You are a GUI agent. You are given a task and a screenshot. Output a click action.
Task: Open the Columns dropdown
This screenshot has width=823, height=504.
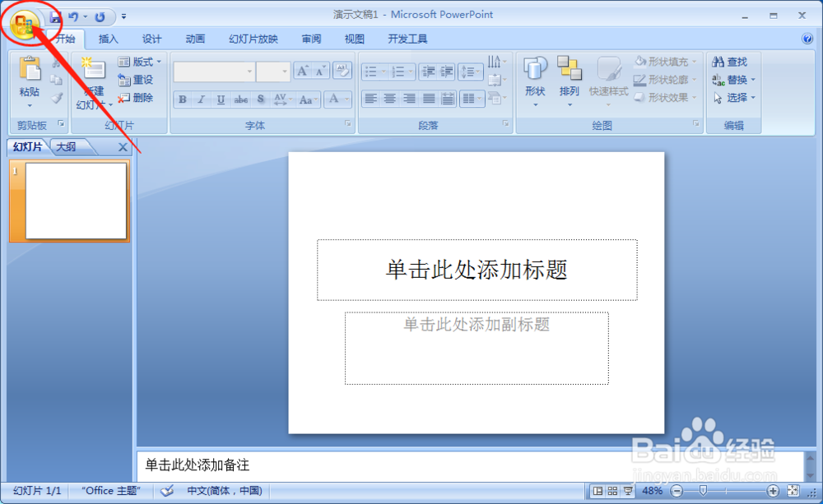pos(472,99)
